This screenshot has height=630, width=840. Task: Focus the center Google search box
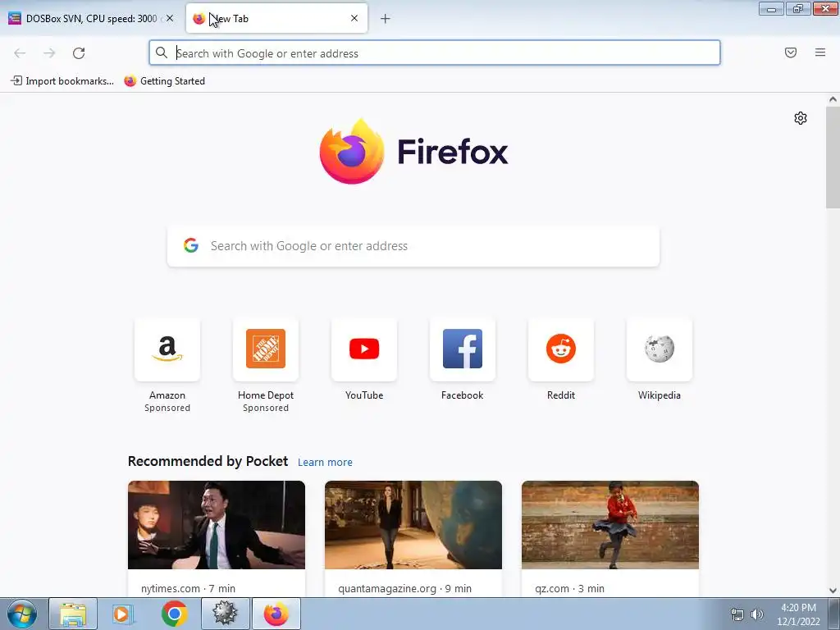413,246
